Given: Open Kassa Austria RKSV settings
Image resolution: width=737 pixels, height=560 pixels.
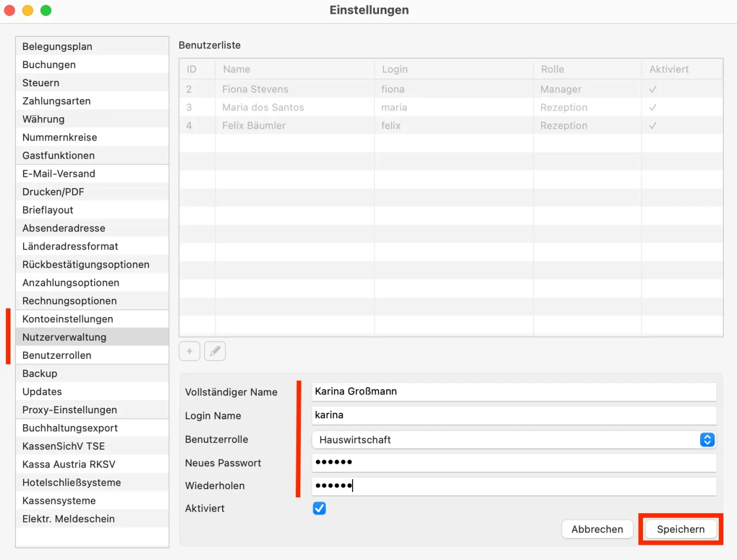Looking at the screenshot, I should tap(92, 463).
